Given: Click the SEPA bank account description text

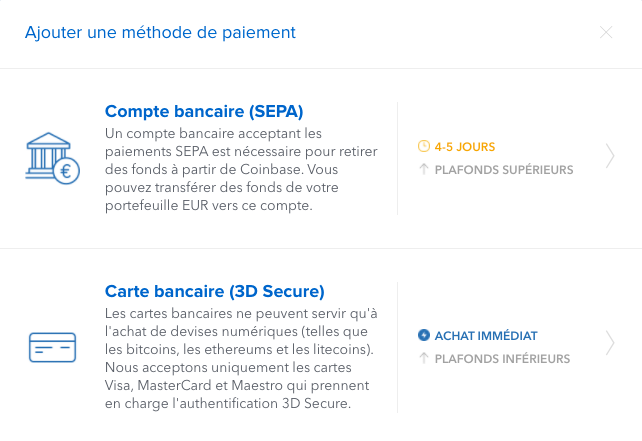Looking at the screenshot, I should point(241,170).
